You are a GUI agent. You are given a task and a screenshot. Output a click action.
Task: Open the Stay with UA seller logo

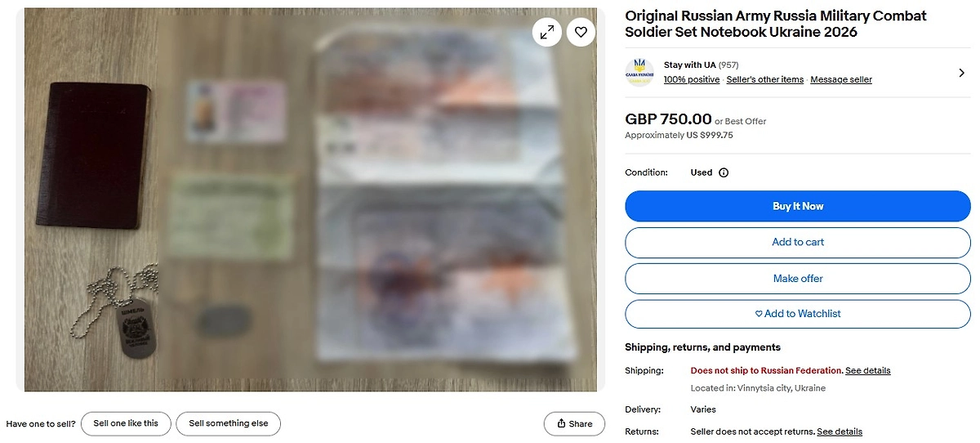(x=639, y=72)
